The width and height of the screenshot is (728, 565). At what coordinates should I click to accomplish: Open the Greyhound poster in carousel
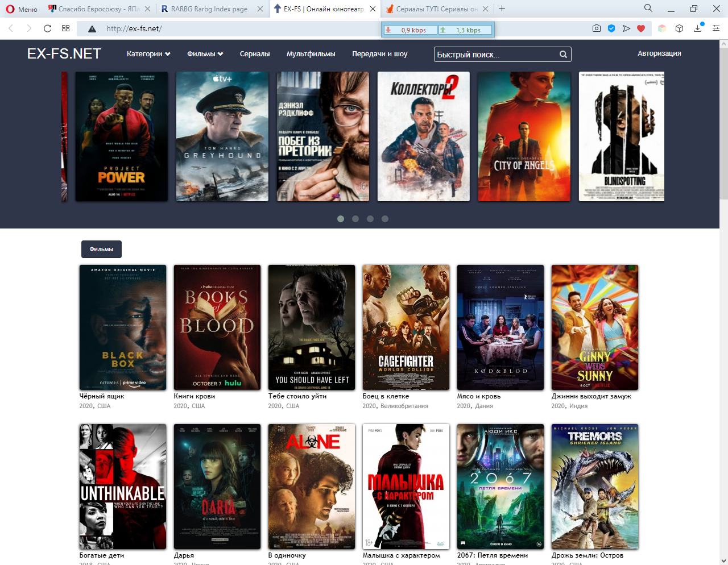pos(222,136)
